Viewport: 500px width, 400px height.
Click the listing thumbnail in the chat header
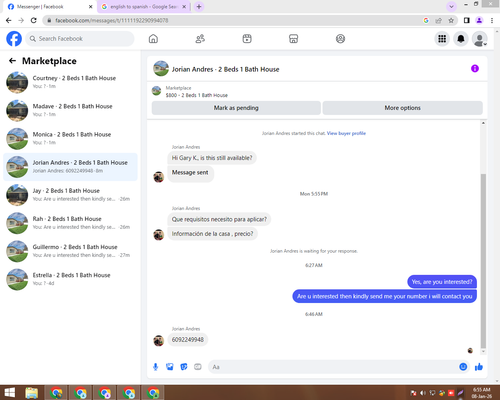pyautogui.click(x=161, y=69)
